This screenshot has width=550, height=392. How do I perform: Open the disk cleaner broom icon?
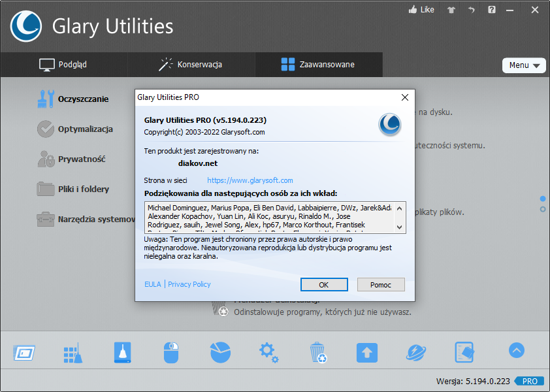point(122,352)
